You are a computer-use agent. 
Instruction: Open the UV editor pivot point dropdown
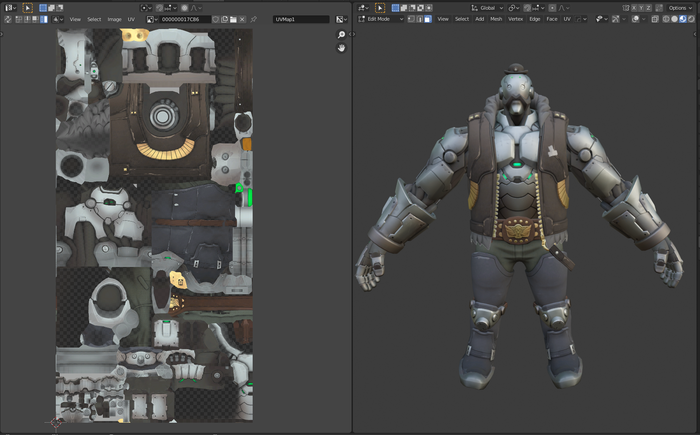[x=146, y=8]
